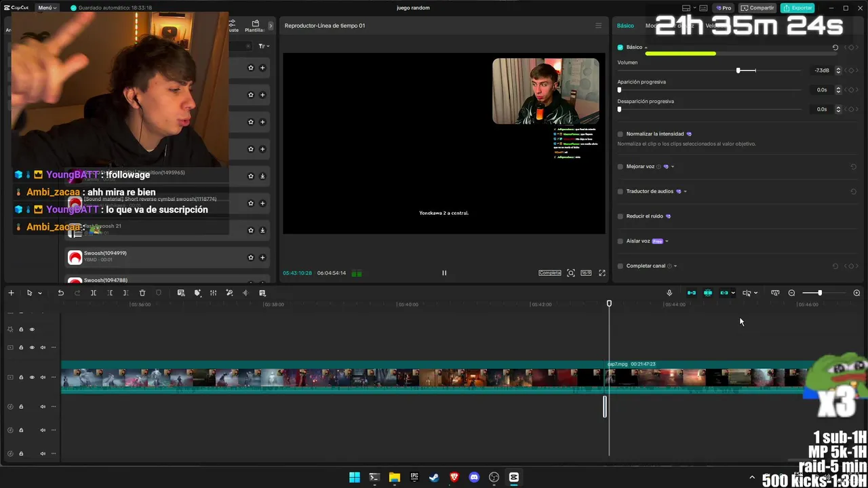Open the Plantillas tab
The width and height of the screenshot is (868, 488).
click(255, 26)
